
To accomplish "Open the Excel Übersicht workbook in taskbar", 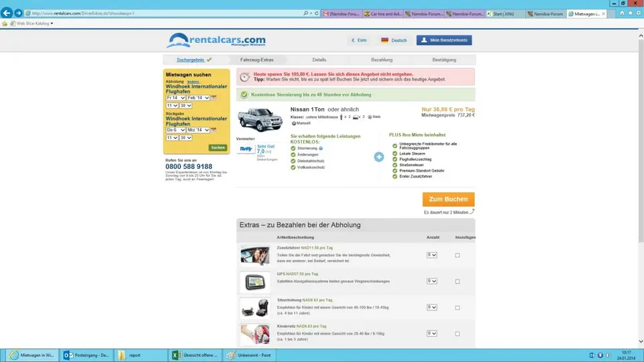I will pyautogui.click(x=195, y=355).
